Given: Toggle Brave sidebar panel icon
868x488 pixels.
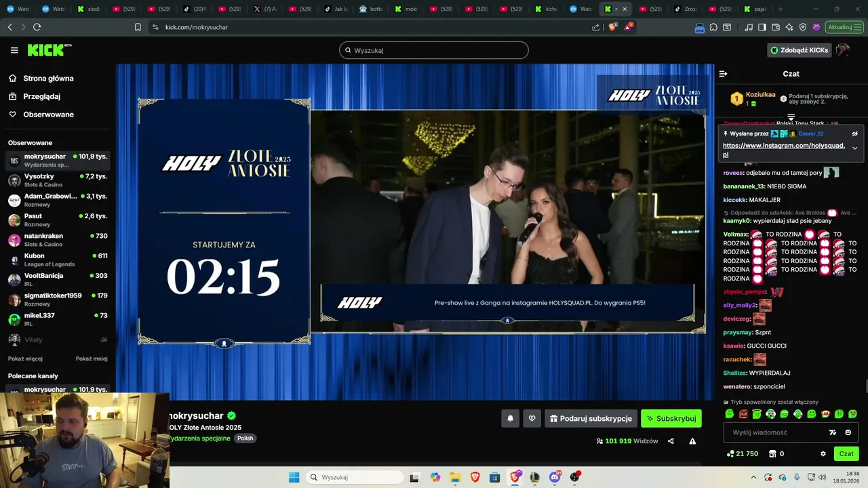Looking at the screenshot, I should tap(762, 27).
